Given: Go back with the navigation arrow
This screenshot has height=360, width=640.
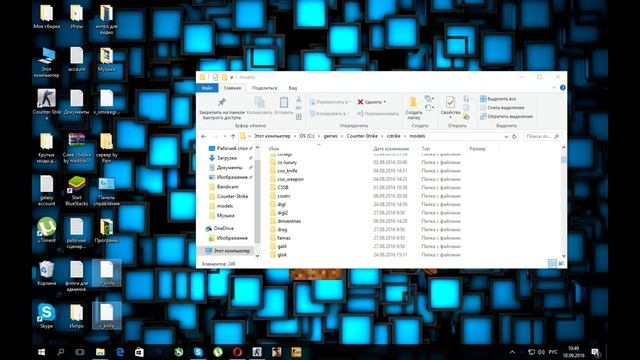Looking at the screenshot, I should click(204, 136).
